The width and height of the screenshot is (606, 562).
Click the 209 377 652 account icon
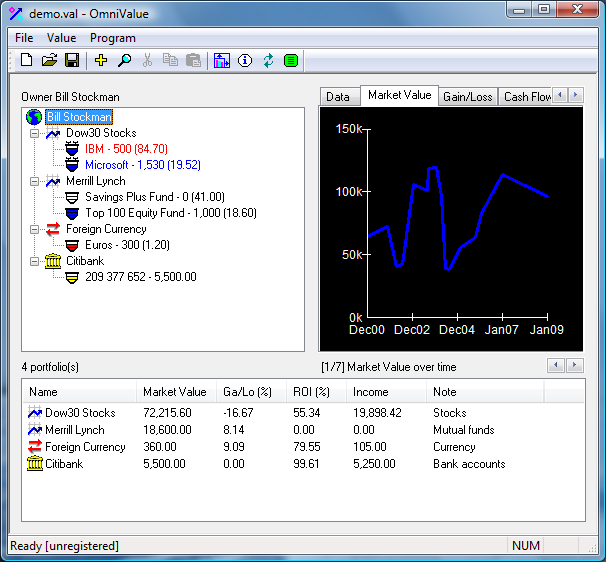pyautogui.click(x=72, y=277)
